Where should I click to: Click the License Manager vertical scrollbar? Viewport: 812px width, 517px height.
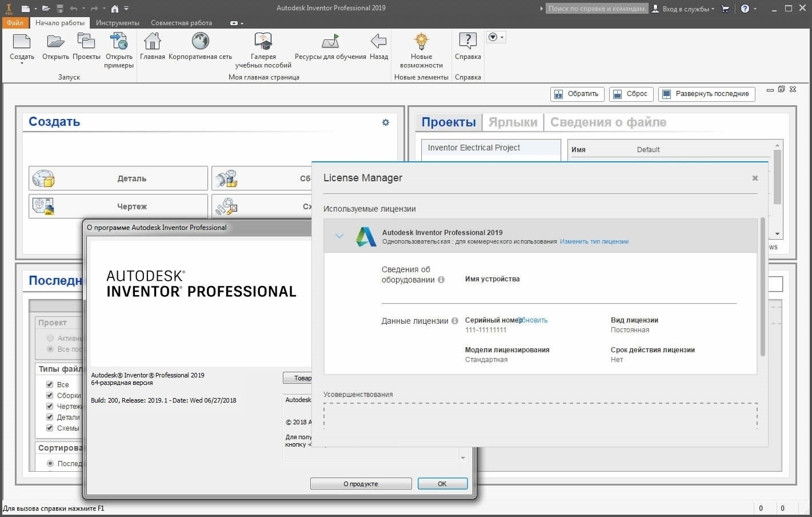pyautogui.click(x=762, y=287)
